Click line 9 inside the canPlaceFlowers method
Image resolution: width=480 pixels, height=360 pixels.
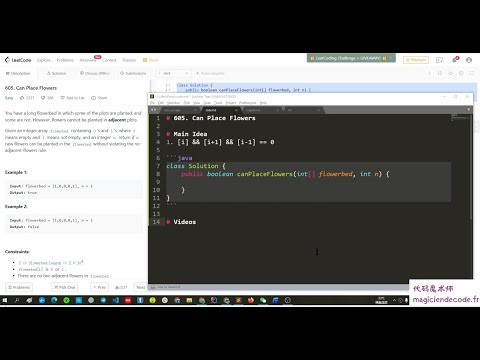[x=308, y=182]
